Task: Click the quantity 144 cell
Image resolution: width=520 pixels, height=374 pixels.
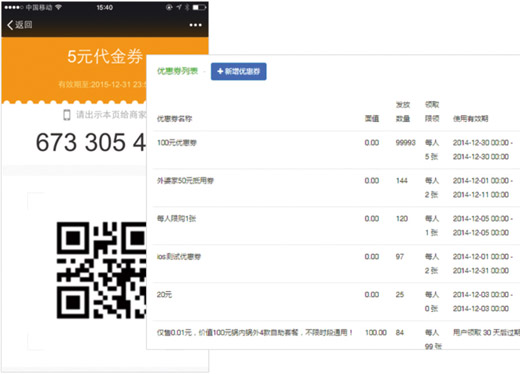Action: pyautogui.click(x=402, y=181)
